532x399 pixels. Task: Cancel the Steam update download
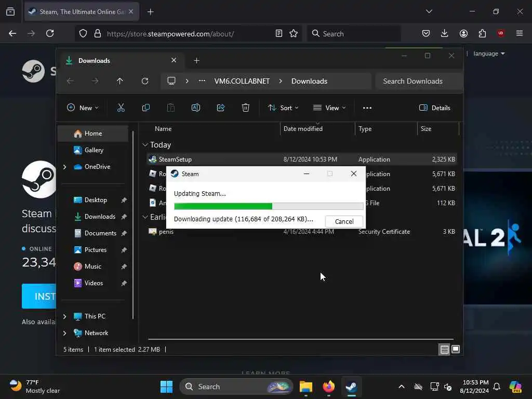[x=344, y=221]
